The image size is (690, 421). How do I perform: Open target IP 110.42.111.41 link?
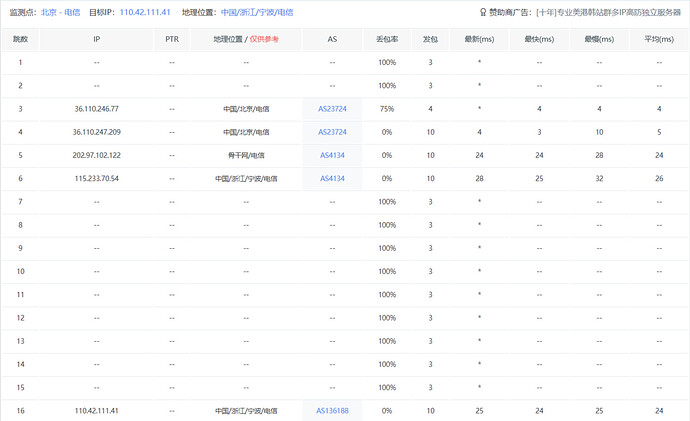coord(145,12)
